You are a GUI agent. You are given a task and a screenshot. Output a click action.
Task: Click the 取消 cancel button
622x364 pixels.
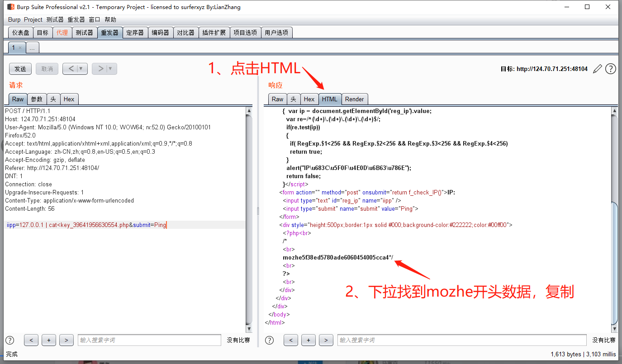click(47, 69)
